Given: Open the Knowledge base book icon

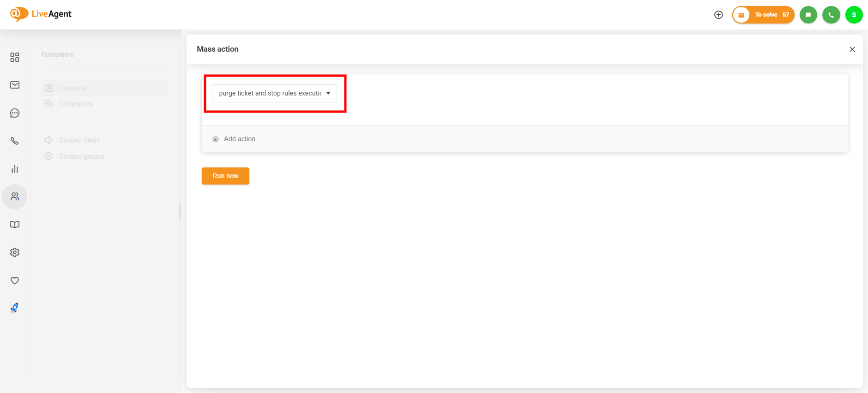Looking at the screenshot, I should click(x=15, y=225).
